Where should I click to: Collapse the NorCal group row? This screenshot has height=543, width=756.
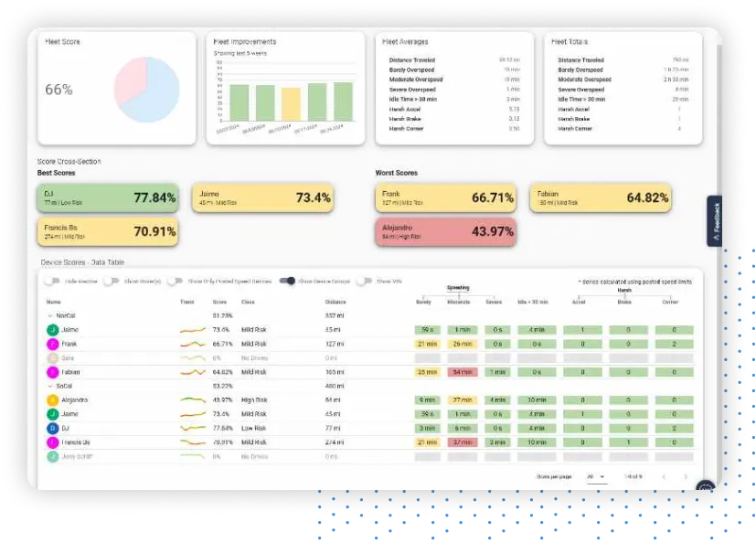pos(48,315)
